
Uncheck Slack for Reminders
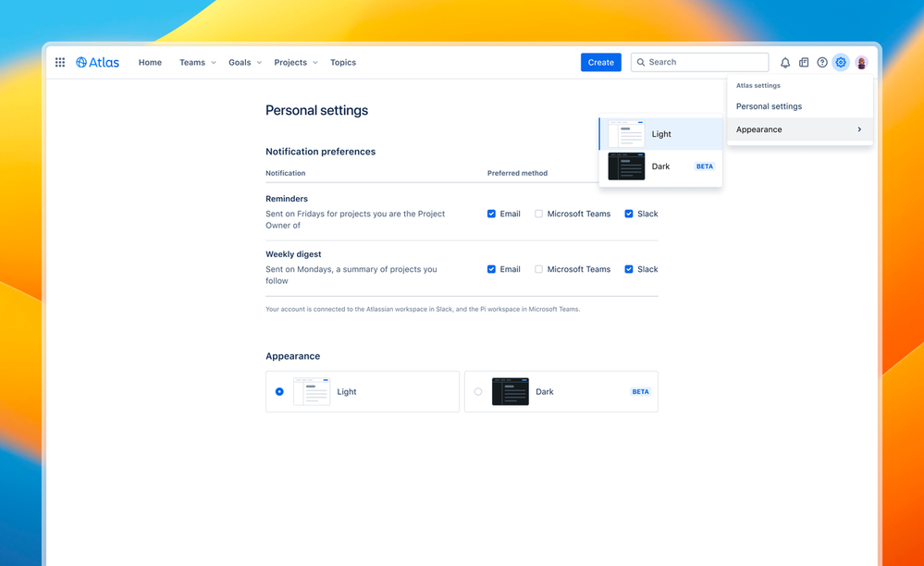click(629, 214)
